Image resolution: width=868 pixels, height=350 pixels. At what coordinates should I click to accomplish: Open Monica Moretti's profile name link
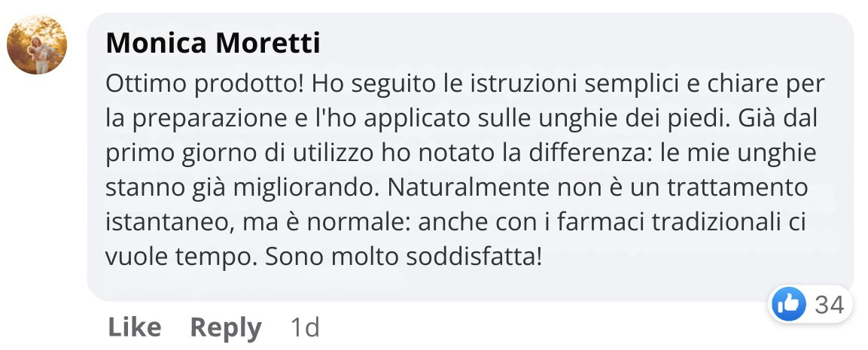point(213,43)
